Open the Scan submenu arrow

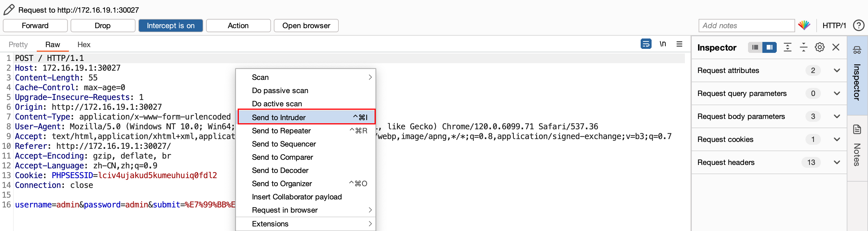tap(370, 77)
